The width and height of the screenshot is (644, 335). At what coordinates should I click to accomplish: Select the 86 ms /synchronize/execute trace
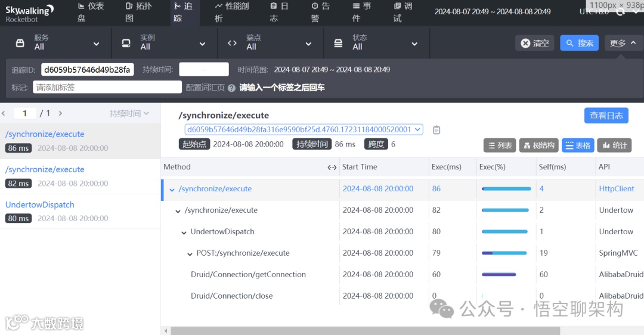pos(80,141)
